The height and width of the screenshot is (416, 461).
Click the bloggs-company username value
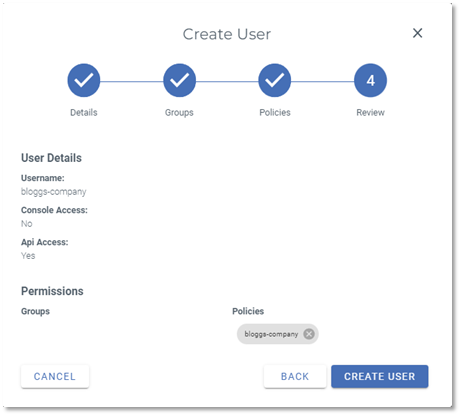(x=54, y=192)
